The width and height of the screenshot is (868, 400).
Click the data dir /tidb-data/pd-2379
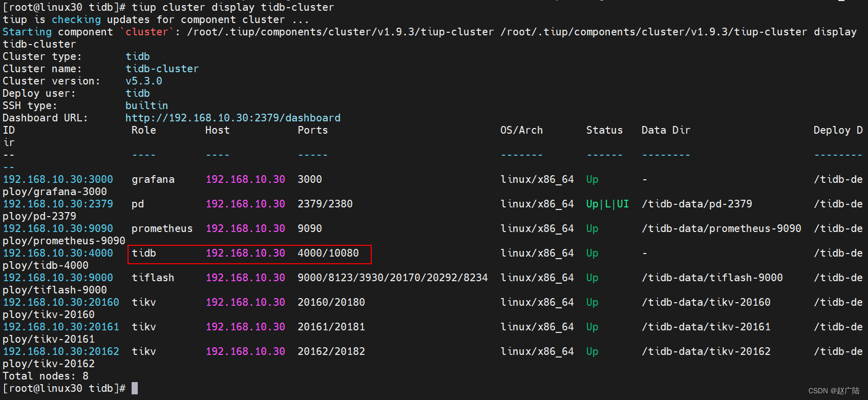(697, 204)
